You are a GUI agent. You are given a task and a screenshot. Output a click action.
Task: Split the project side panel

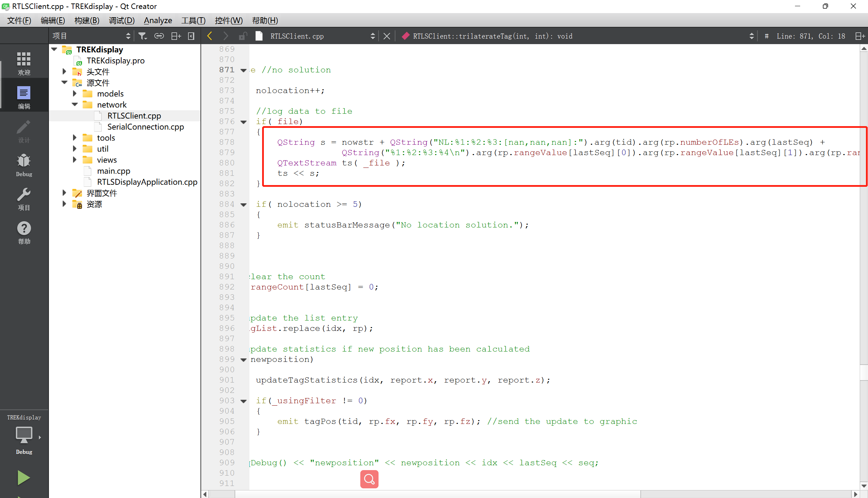[176, 36]
